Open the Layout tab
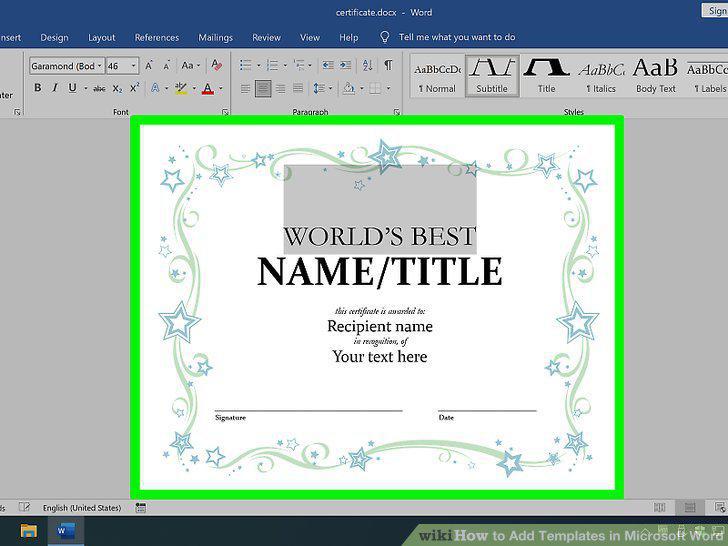728x546 pixels. (x=102, y=37)
